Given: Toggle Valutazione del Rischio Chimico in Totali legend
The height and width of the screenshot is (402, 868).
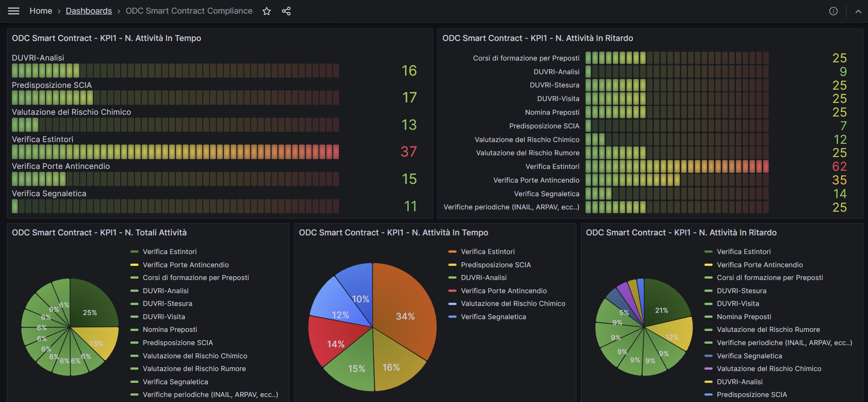Looking at the screenshot, I should [x=195, y=356].
